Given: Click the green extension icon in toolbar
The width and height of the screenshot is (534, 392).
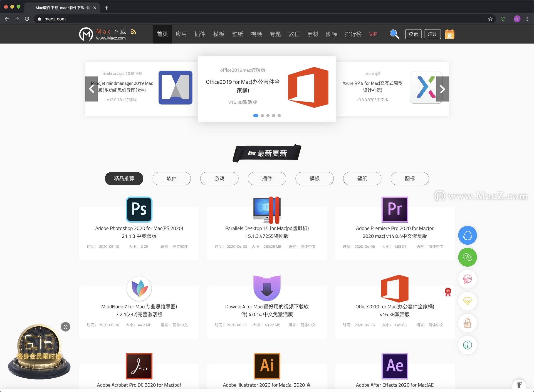Looking at the screenshot, I should (x=503, y=19).
